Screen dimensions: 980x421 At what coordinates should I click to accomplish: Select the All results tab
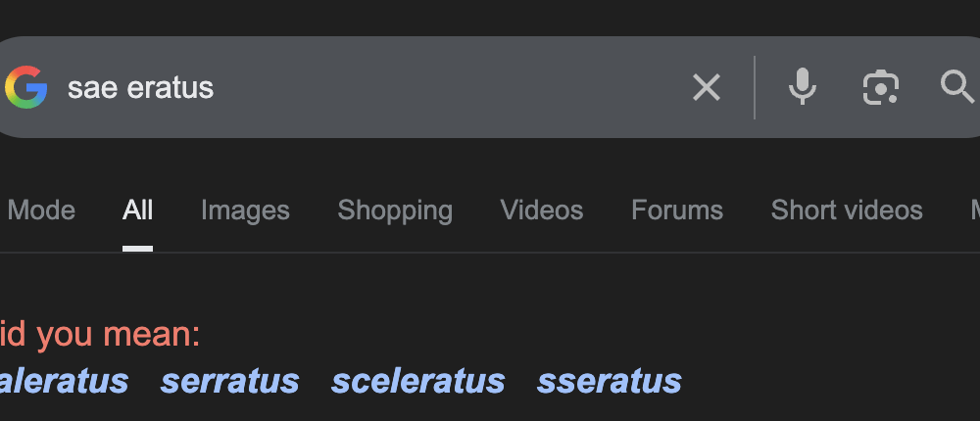coord(137,210)
